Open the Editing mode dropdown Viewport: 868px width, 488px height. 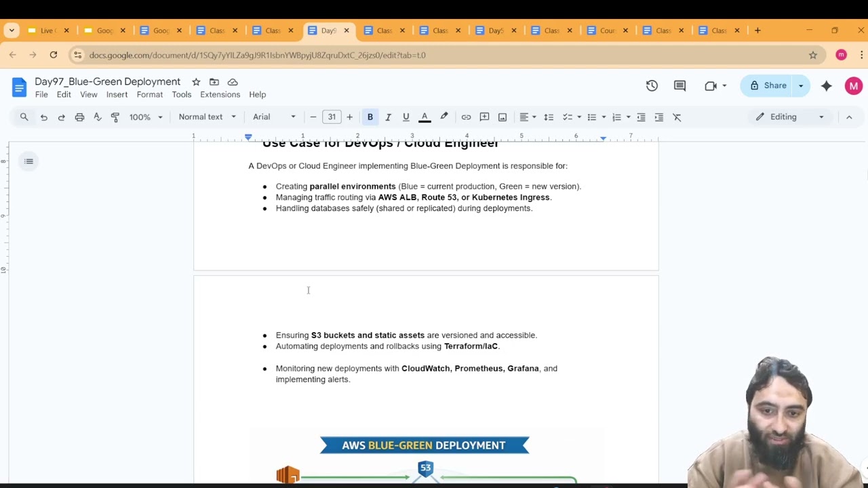[x=790, y=117]
